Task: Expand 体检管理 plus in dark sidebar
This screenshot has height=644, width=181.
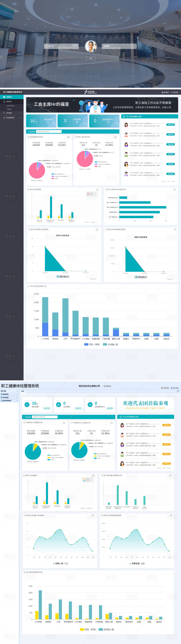Action: pos(21,113)
